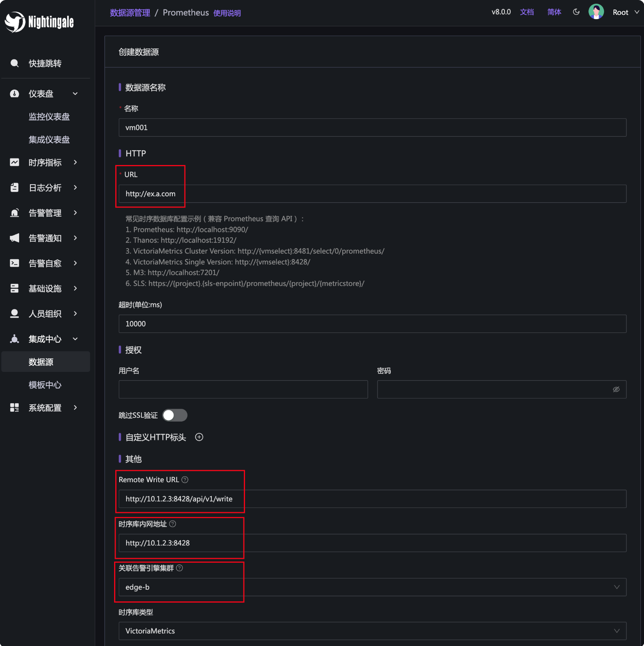Click the 日志分析 log icon

[14, 188]
